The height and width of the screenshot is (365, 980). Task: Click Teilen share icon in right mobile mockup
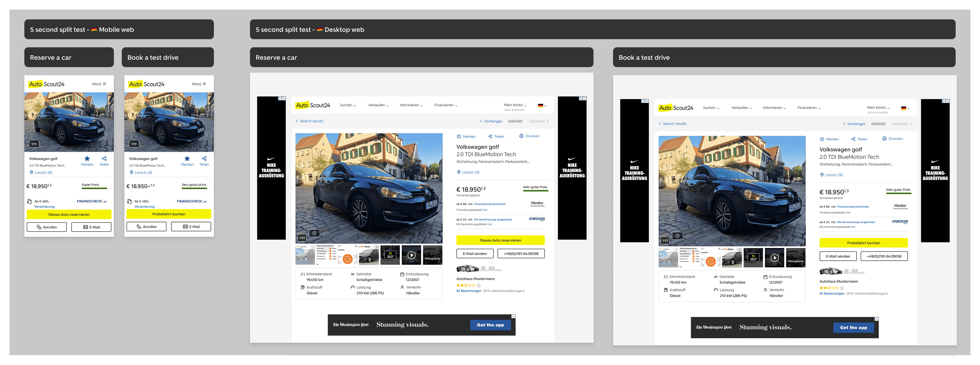click(x=204, y=159)
